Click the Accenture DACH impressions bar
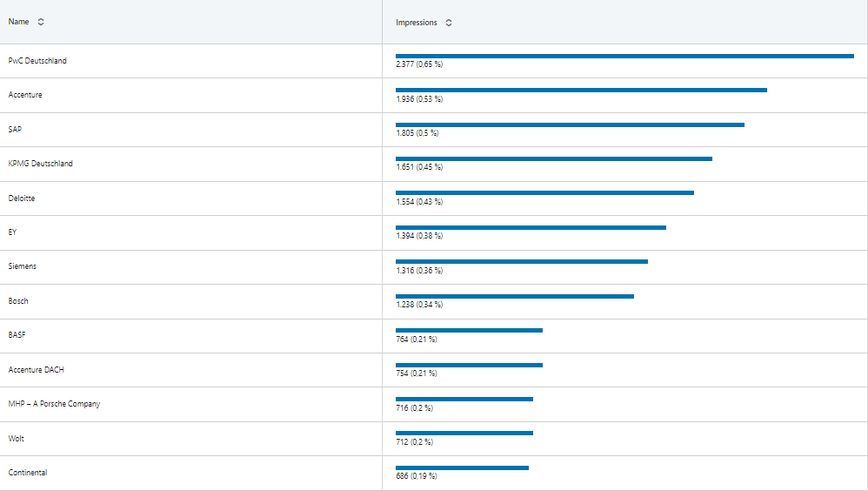Screen dimensions: 868x491 (469, 365)
